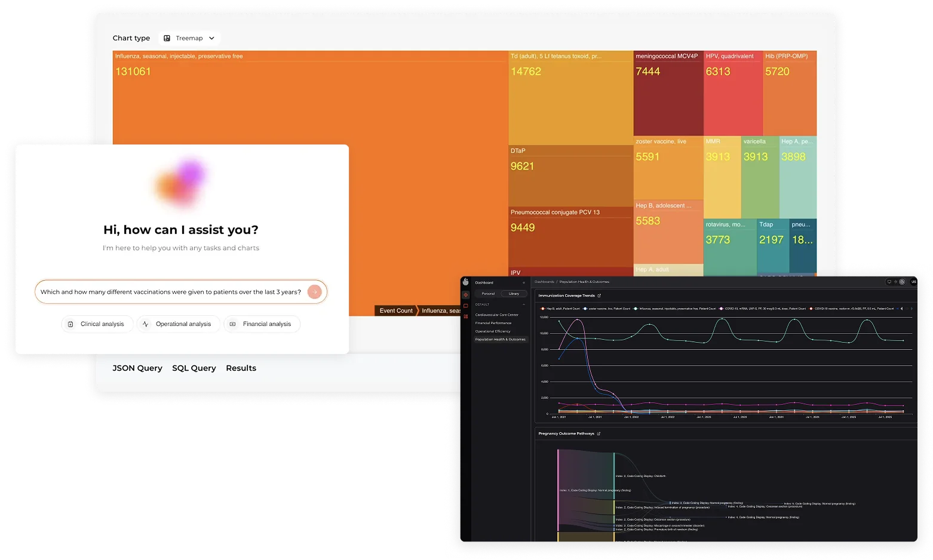Image resolution: width=933 pixels, height=560 pixels.
Task: Focus the assistant question input field
Action: coord(181,292)
